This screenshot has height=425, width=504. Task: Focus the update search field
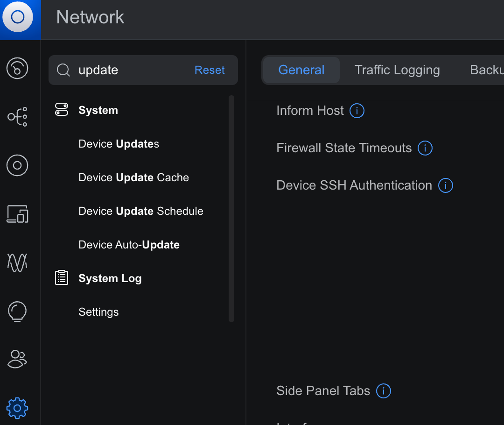tap(132, 70)
